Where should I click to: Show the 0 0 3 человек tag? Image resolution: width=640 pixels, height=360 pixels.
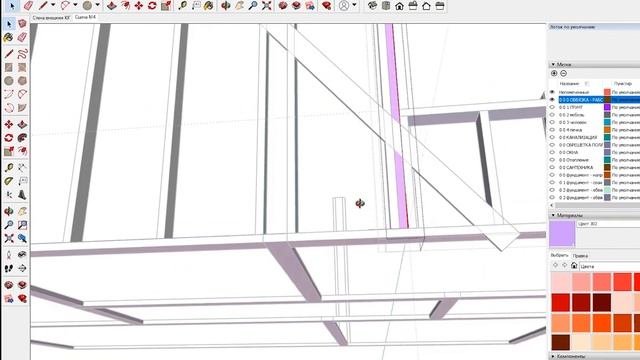(552, 122)
